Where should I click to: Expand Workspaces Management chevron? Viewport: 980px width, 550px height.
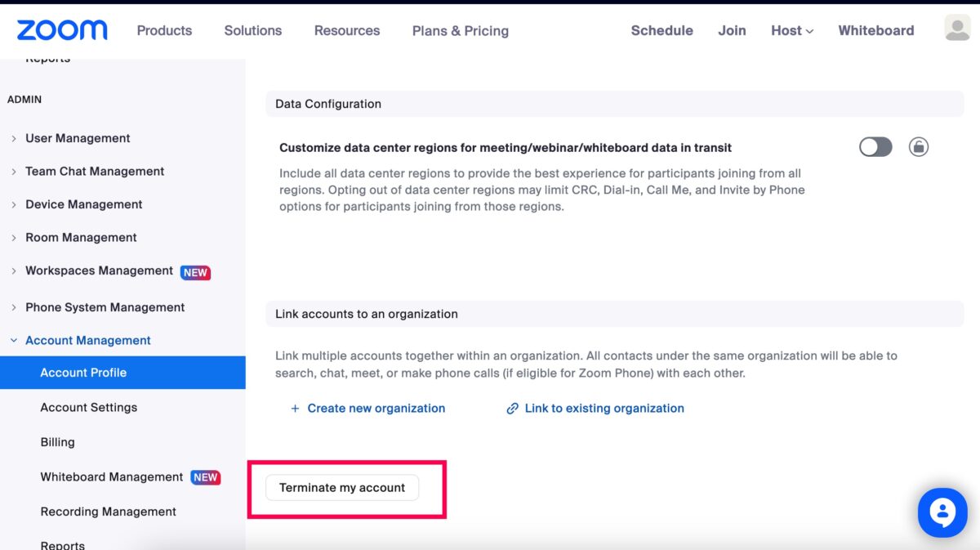point(14,271)
